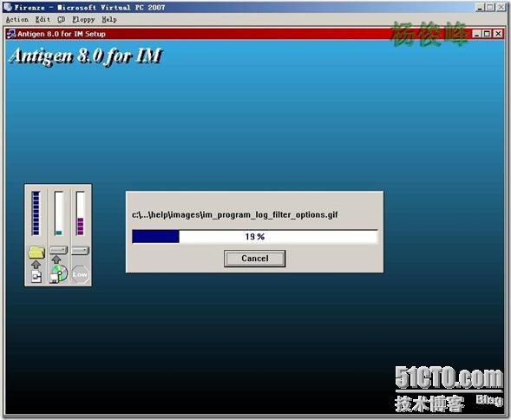
Task: Click the teal middle progress gauge
Action: point(59,213)
